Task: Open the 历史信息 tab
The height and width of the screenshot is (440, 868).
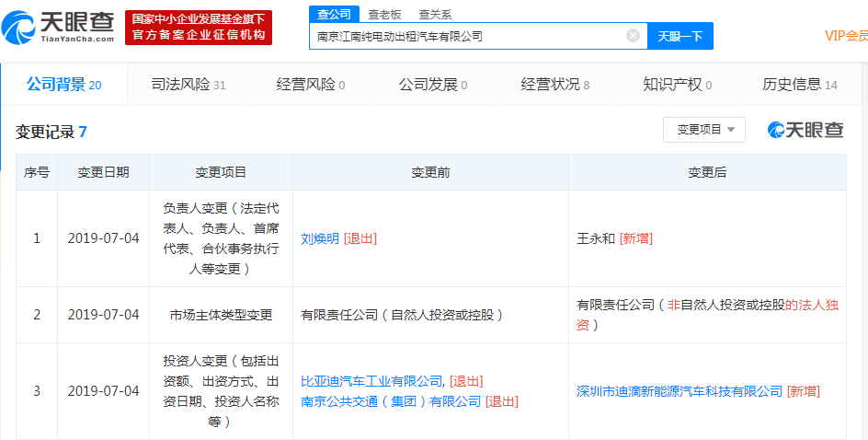Action: coord(799,85)
